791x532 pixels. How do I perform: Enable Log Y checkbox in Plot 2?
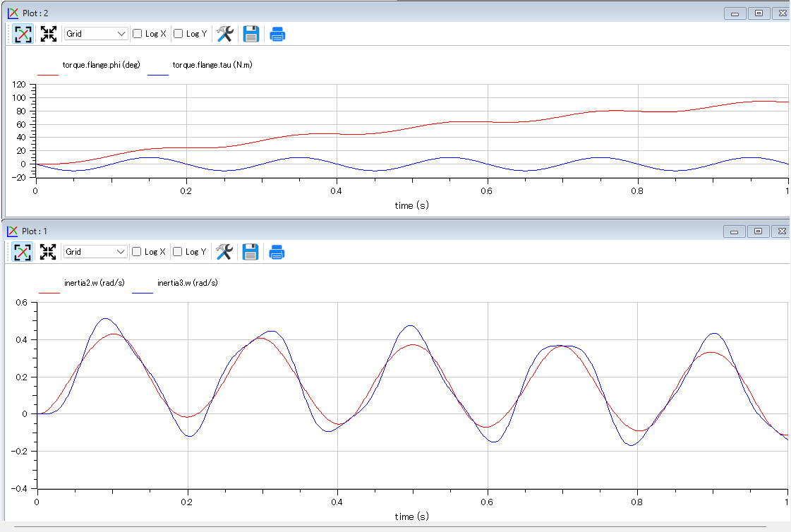click(x=178, y=34)
